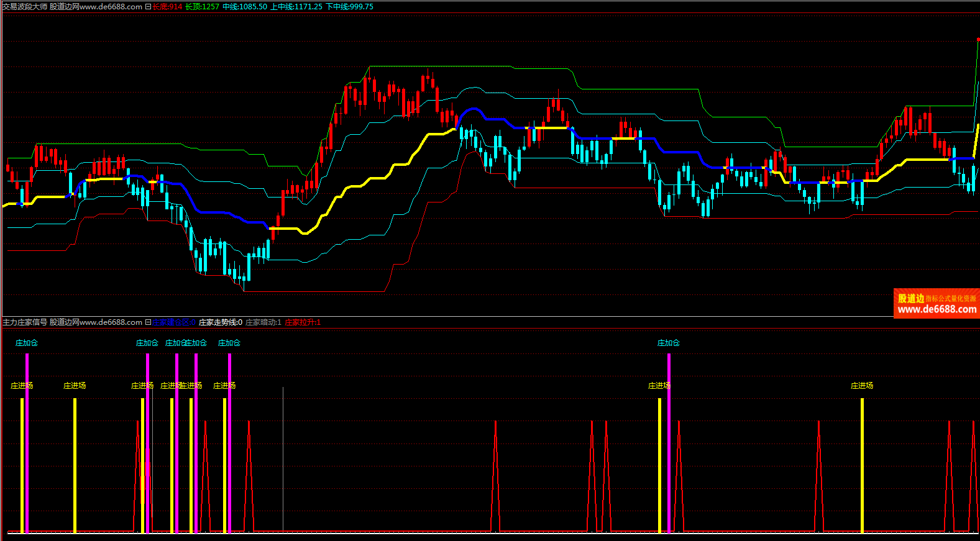Select the 上中线:1171.25 legend value
The image size is (980, 541).
[296, 7]
